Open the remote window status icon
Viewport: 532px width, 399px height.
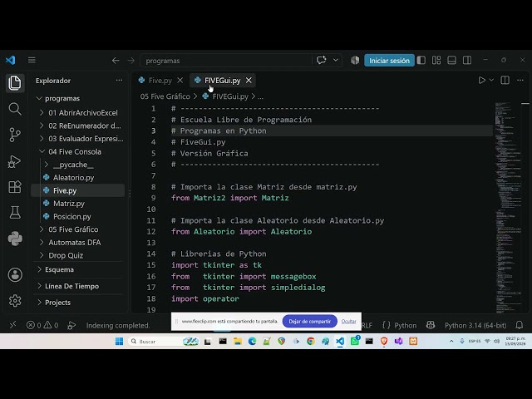12,325
